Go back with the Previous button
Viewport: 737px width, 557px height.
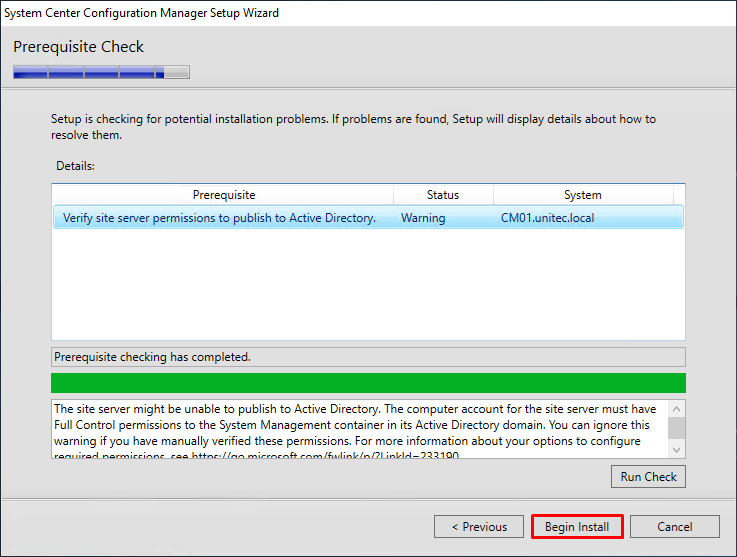tap(478, 526)
